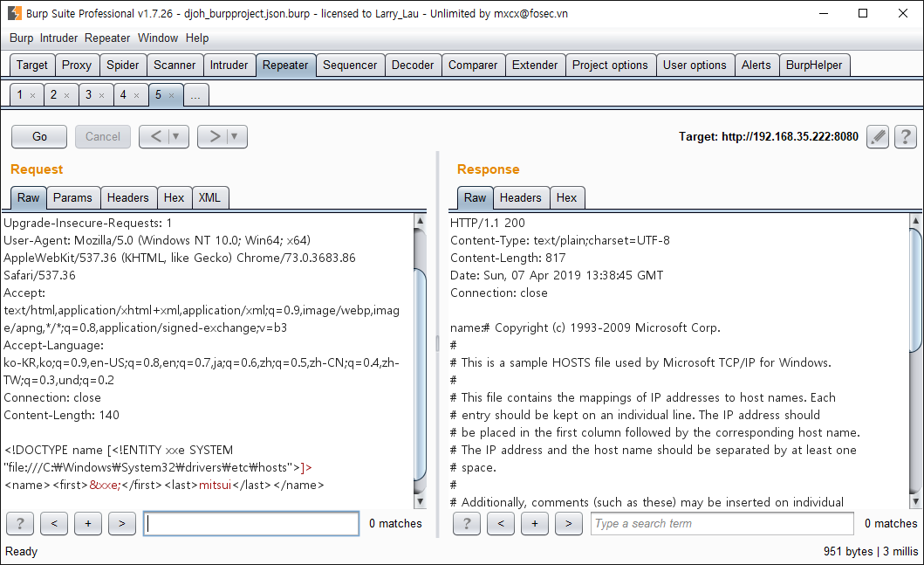924x565 pixels.
Task: Click the pencil edit target icon
Action: coord(878,137)
